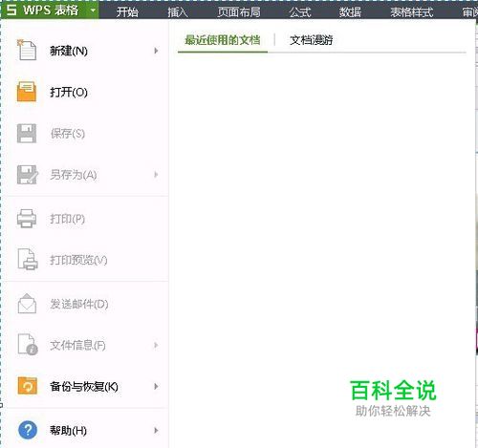The height and width of the screenshot is (448, 478).
Task: Open the 公式 ribbon tab
Action: click(300, 11)
